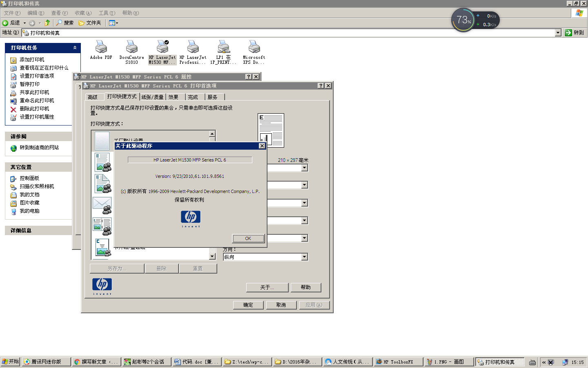This screenshot has height=368, width=588.
Task: Click OK (确定) in printing preferences
Action: pos(248,305)
